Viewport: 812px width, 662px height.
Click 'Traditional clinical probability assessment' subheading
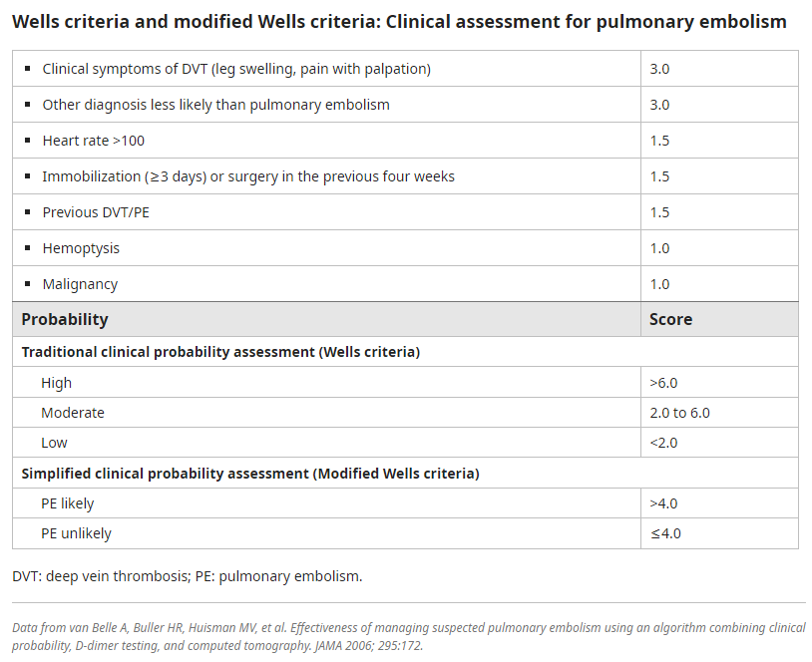click(x=220, y=352)
